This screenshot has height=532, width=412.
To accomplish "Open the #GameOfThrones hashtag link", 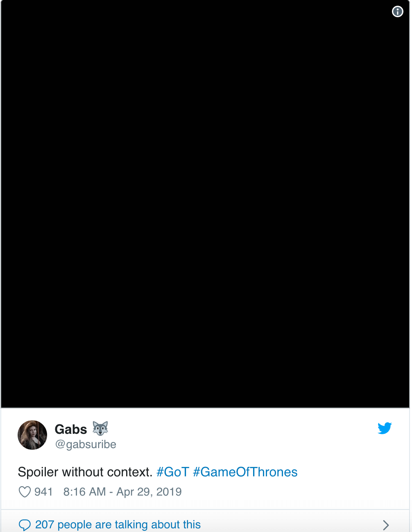I will tap(245, 472).
